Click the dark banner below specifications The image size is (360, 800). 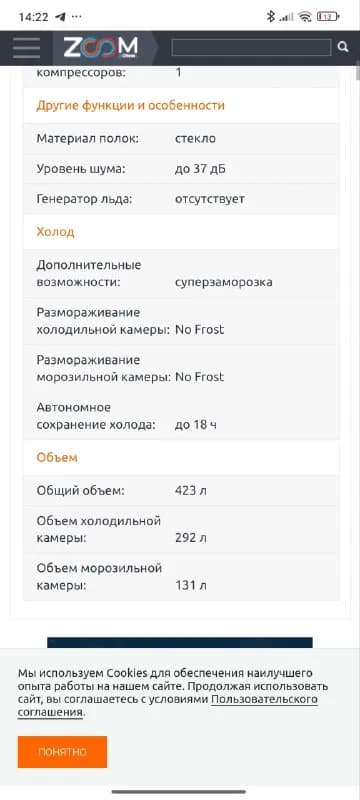(x=180, y=642)
